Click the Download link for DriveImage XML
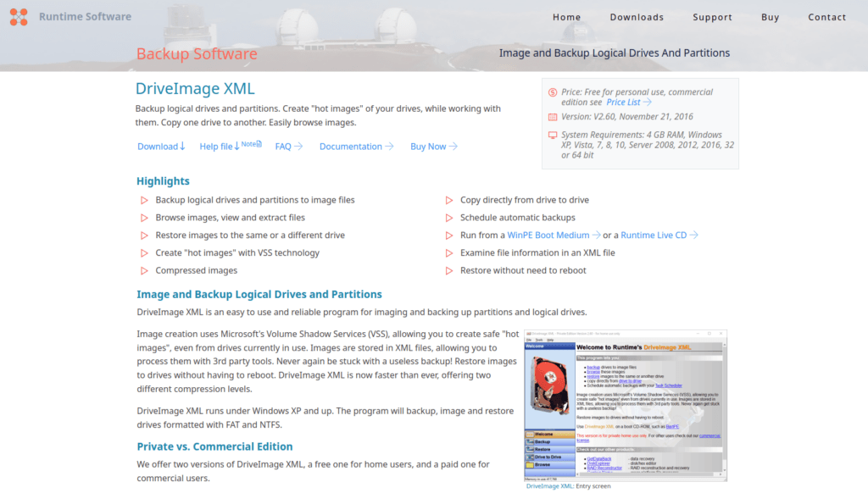This screenshot has height=493, width=868. point(161,146)
